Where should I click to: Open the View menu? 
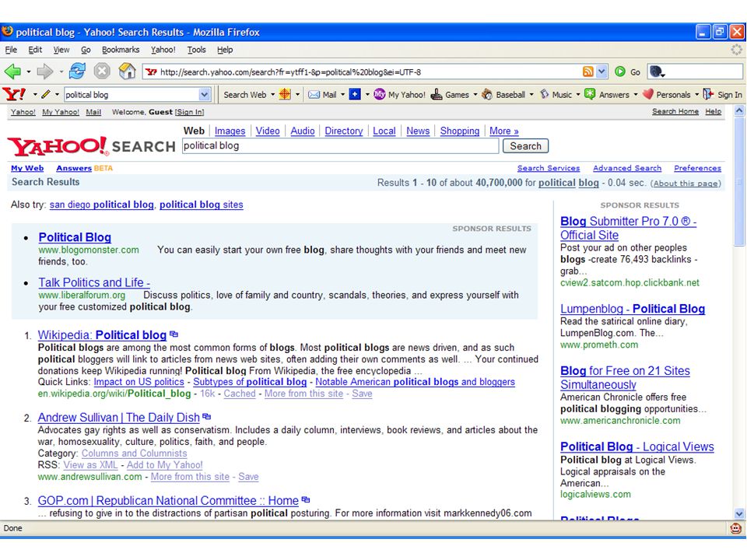pyautogui.click(x=61, y=50)
